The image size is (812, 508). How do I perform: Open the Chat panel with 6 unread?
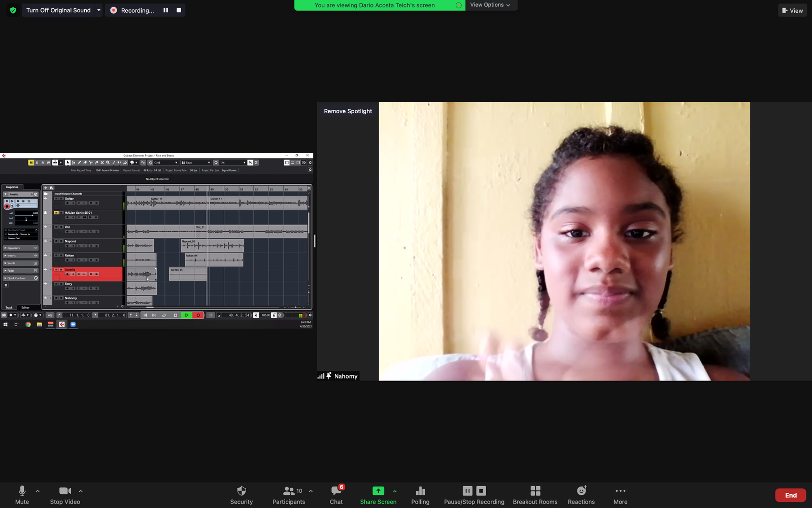[x=336, y=491]
